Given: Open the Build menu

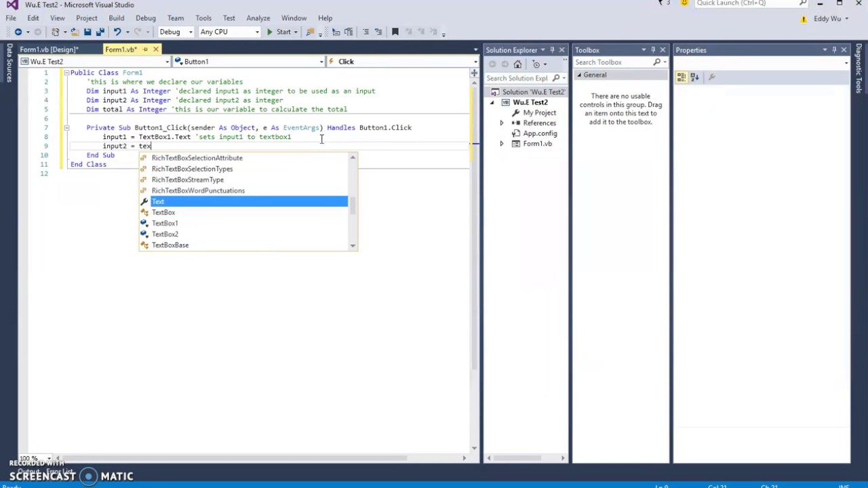Looking at the screenshot, I should coord(116,18).
